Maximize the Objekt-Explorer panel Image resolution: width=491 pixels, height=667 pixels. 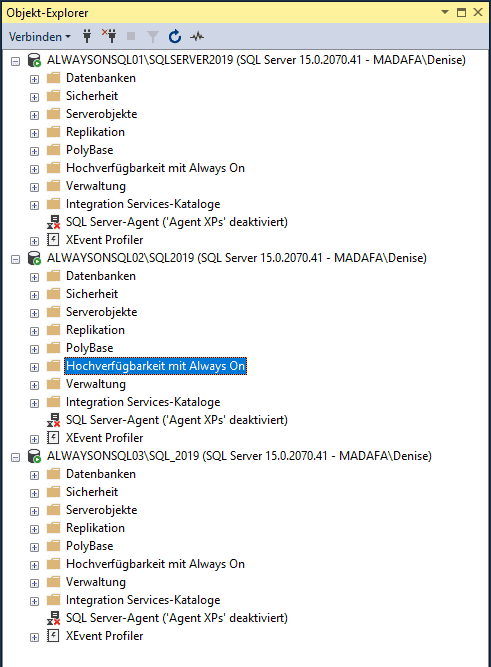click(461, 12)
